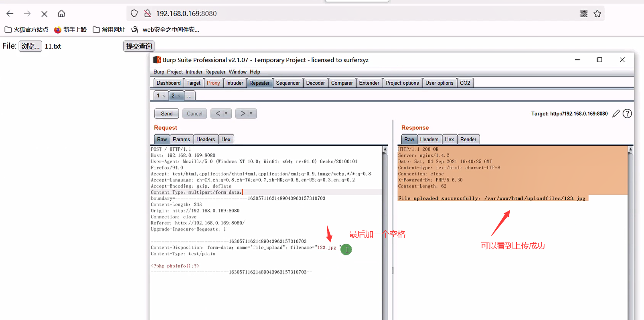Screen dimensions: 644x320
Task: Select request Raw view
Action: tap(162, 139)
